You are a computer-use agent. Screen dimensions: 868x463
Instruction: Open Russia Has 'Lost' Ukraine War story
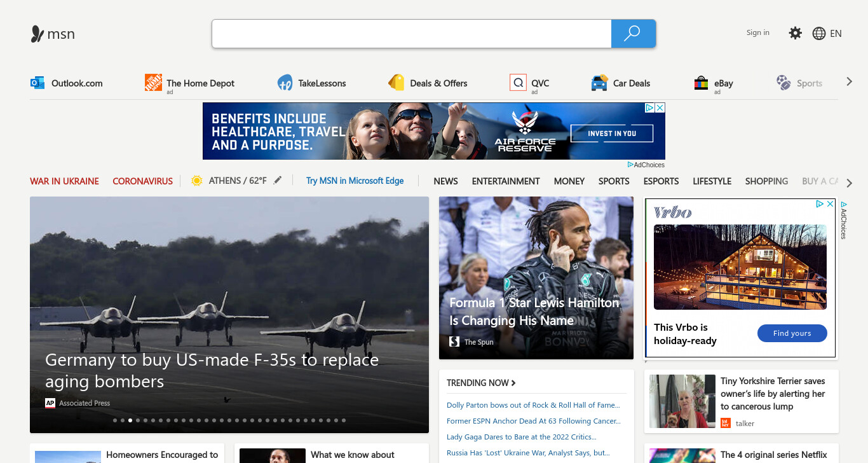pos(528,453)
